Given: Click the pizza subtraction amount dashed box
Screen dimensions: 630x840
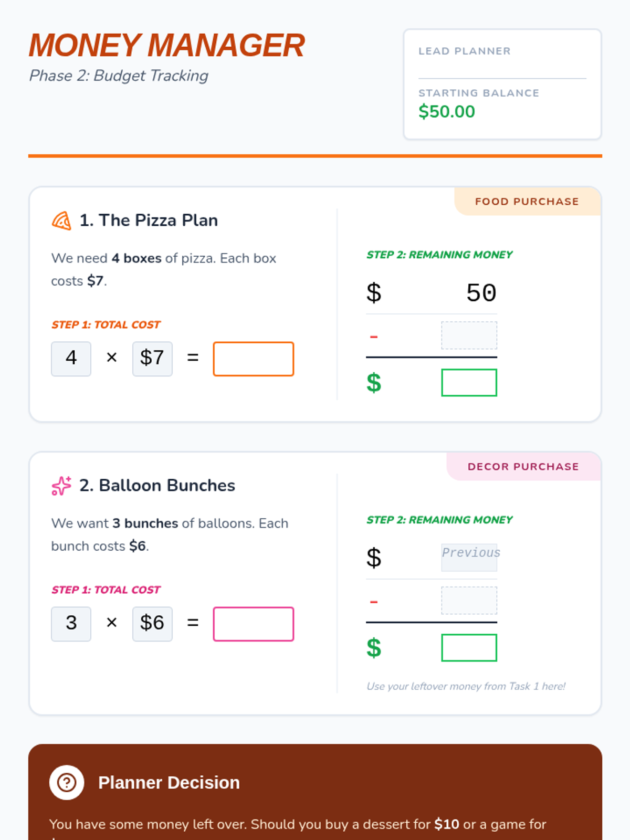Looking at the screenshot, I should 469,335.
